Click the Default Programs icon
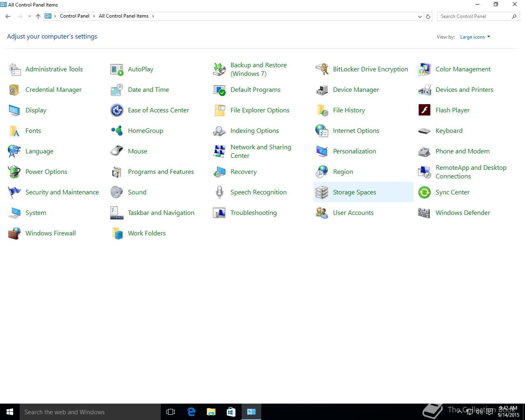This screenshot has height=420, width=525. (x=219, y=90)
